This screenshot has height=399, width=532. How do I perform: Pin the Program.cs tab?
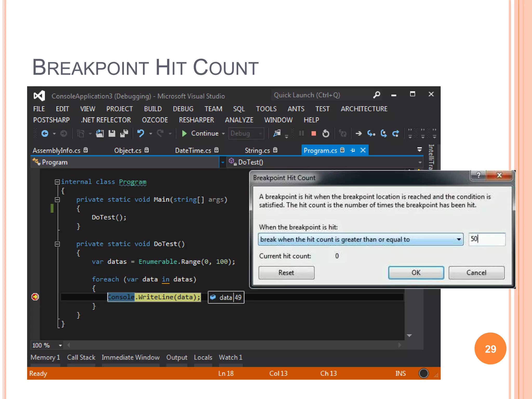click(353, 150)
